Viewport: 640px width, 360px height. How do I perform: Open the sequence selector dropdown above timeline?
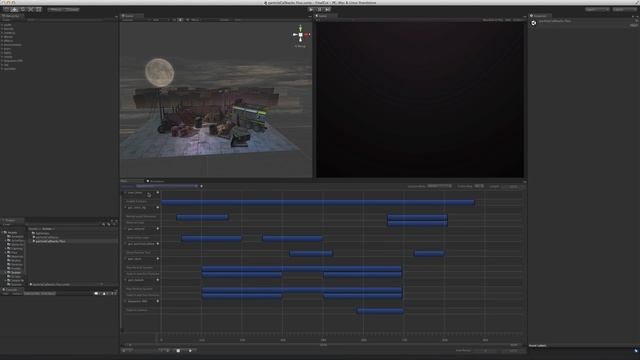point(167,186)
